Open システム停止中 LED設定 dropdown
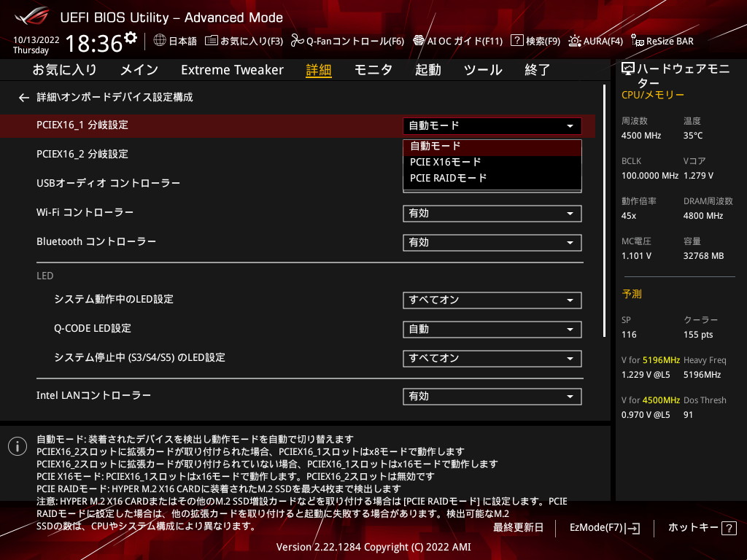Screen dimensions: 747x560 coord(492,358)
